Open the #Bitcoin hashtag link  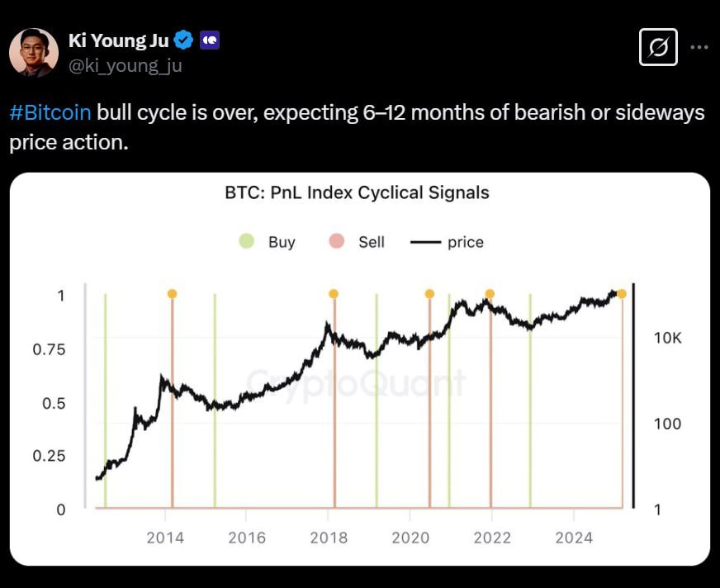click(x=50, y=113)
